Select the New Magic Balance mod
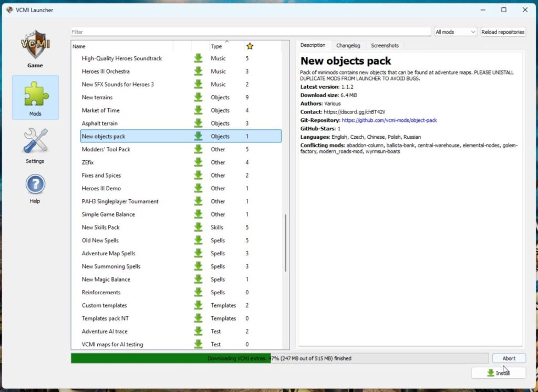The width and height of the screenshot is (538, 392). tap(181, 280)
